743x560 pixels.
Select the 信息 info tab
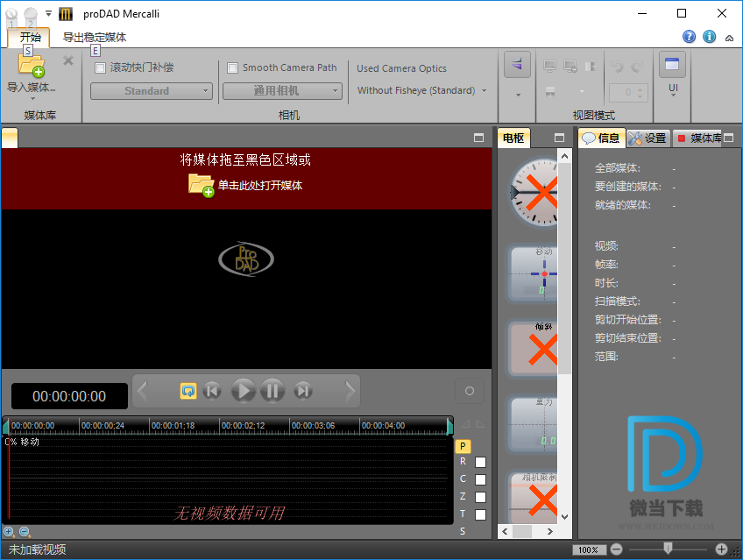coord(602,138)
